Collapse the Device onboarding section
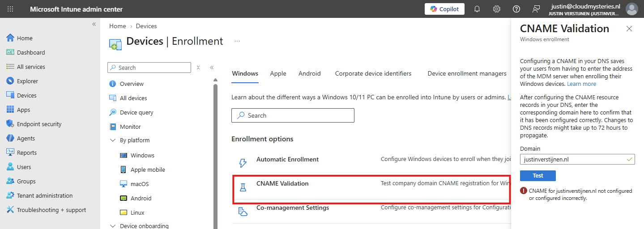Viewport: 644px width, 229px height. [x=112, y=226]
